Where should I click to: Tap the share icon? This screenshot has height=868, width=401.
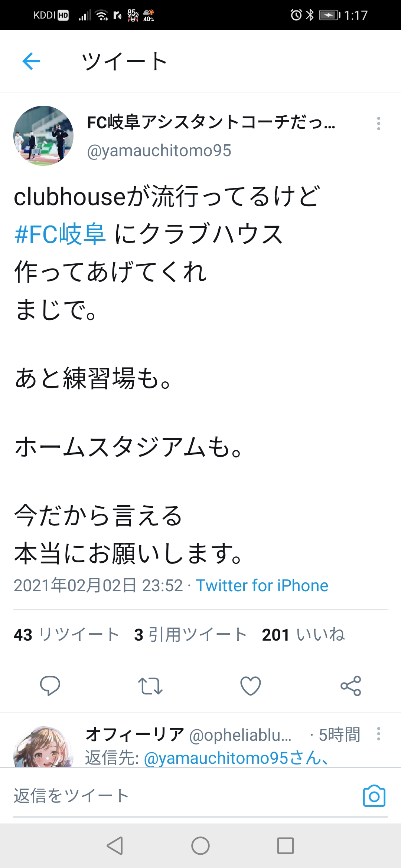click(x=351, y=685)
